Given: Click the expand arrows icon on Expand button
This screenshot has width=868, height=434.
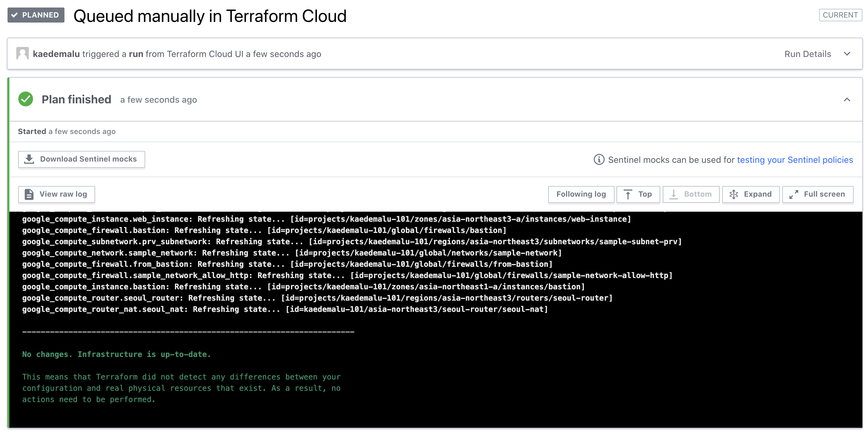Looking at the screenshot, I should (x=733, y=194).
